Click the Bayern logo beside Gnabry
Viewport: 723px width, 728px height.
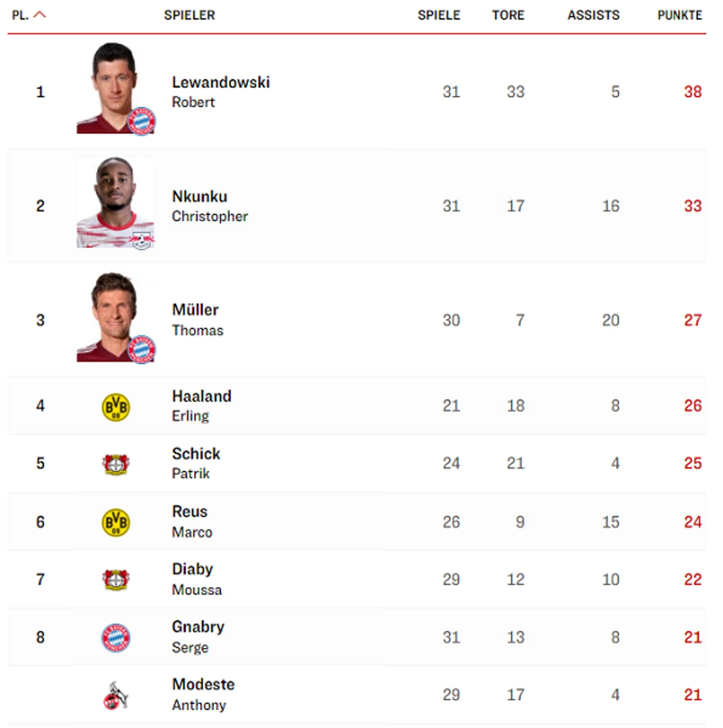(115, 637)
